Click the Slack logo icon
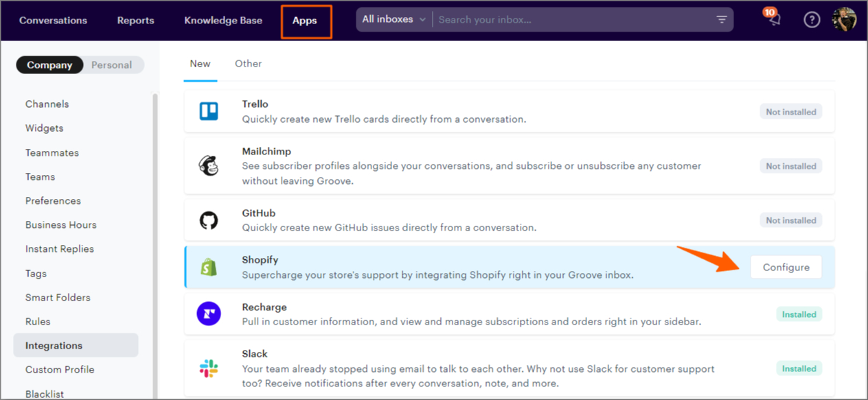The height and width of the screenshot is (400, 868). pos(209,368)
